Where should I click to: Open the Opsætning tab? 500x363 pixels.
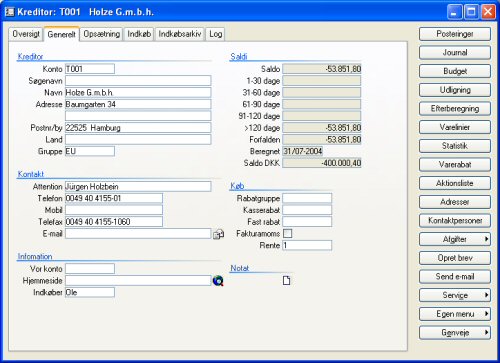(x=102, y=34)
